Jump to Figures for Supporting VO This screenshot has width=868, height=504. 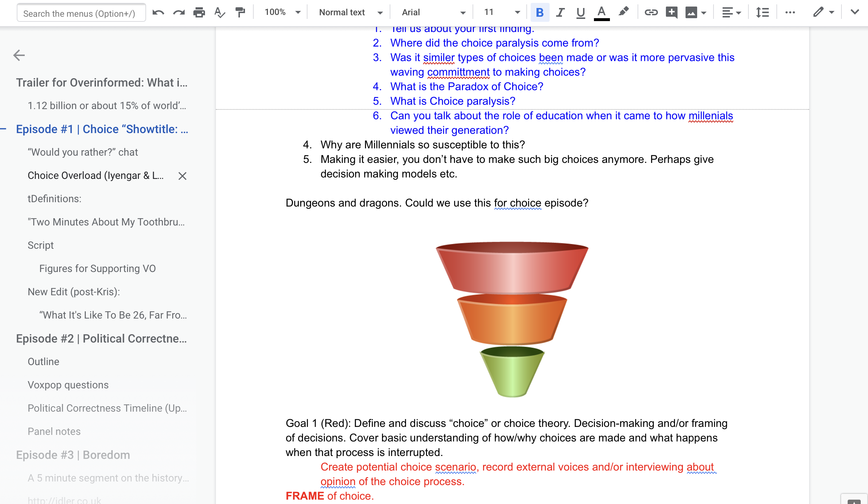[x=97, y=268]
